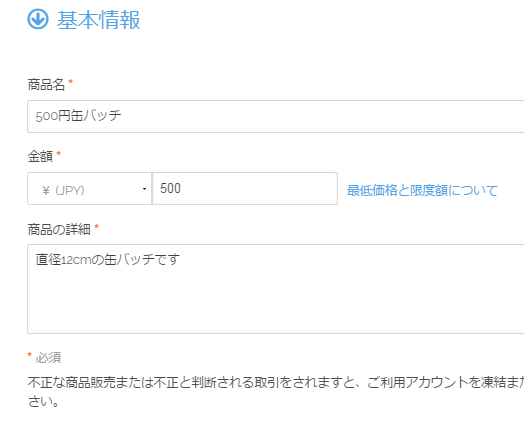Open the ¥ (JPY) currency dropdown

click(90, 188)
